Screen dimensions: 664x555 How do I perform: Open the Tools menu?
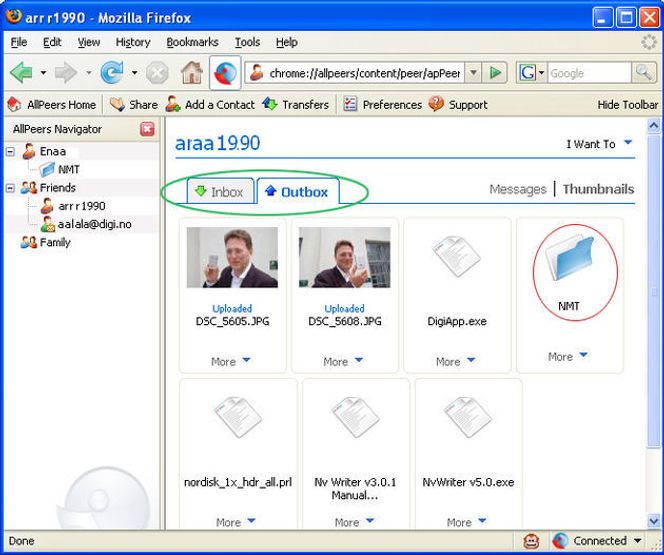pos(247,42)
